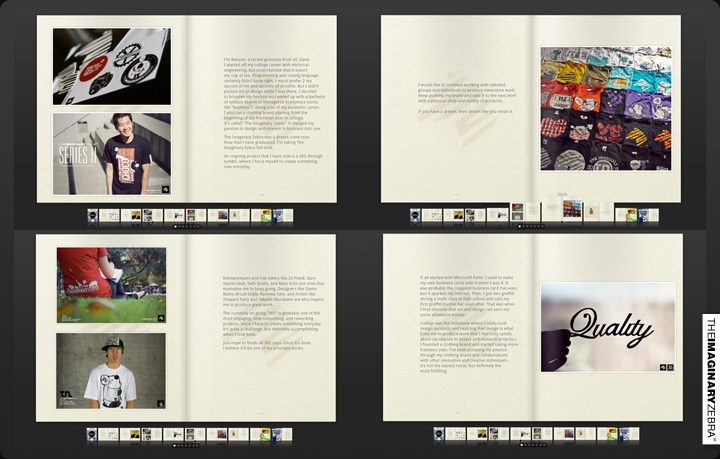Screen dimensions: 720x459
Task: Click the zebra logo icon on Series II photo
Action: [163, 188]
